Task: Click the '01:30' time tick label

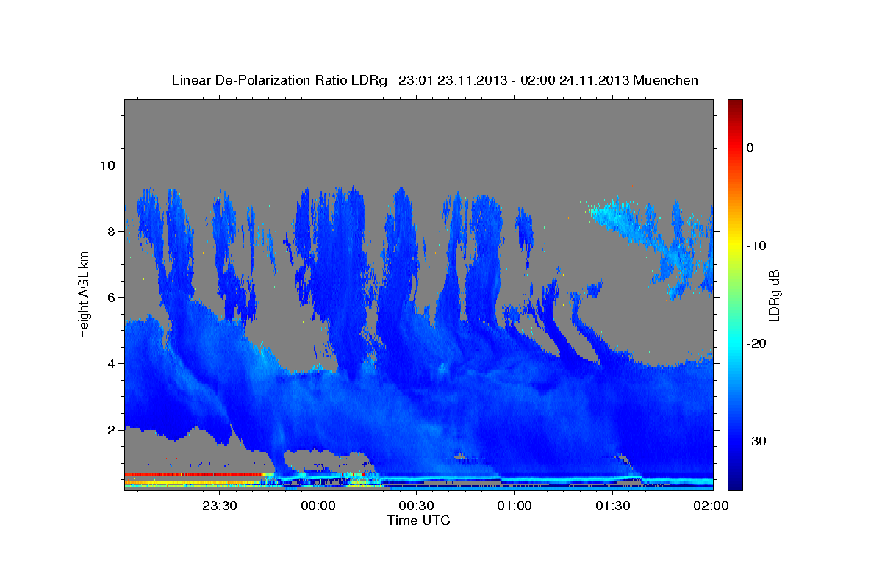Action: tap(613, 506)
